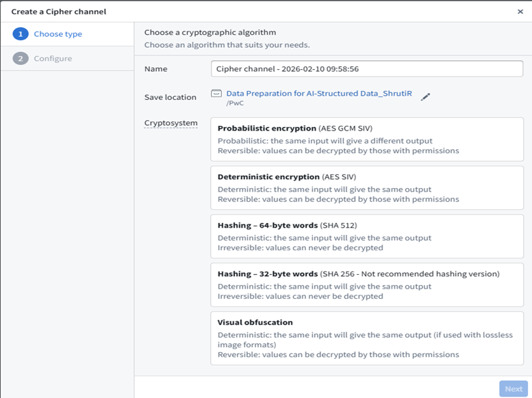Viewport: 532px width, 398px height.
Task: Click the step 2 number circle
Action: 21,59
